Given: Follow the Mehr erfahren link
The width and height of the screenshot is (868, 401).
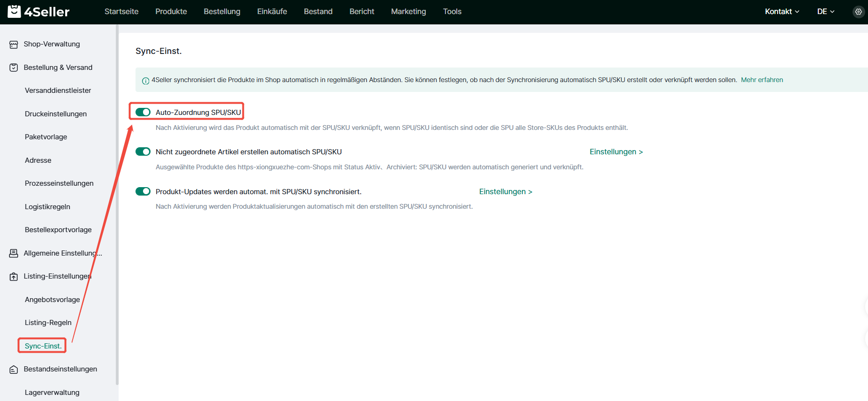Looking at the screenshot, I should pos(762,80).
